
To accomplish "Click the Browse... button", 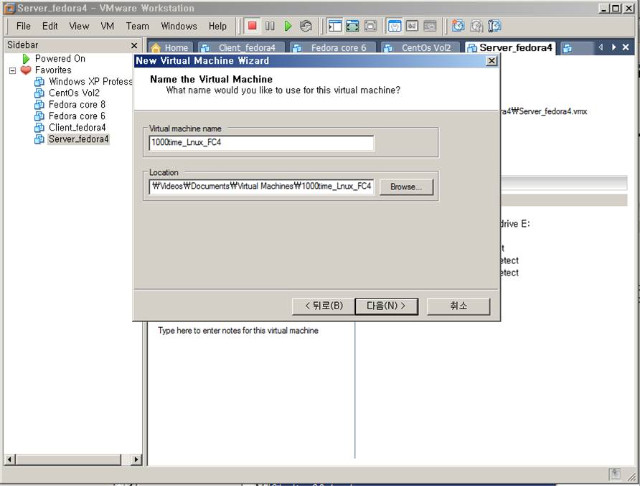I will pyautogui.click(x=406, y=187).
